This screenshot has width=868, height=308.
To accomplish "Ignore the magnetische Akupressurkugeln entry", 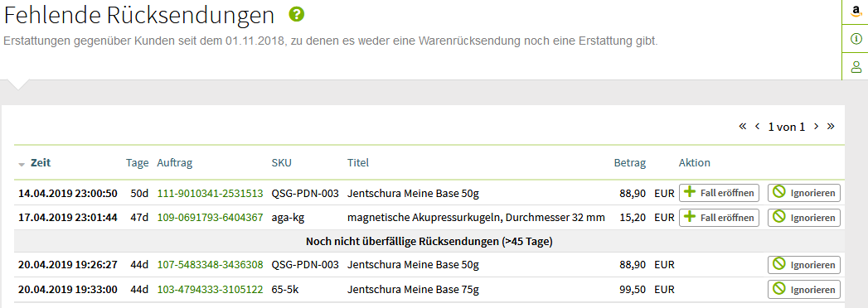I will [804, 217].
